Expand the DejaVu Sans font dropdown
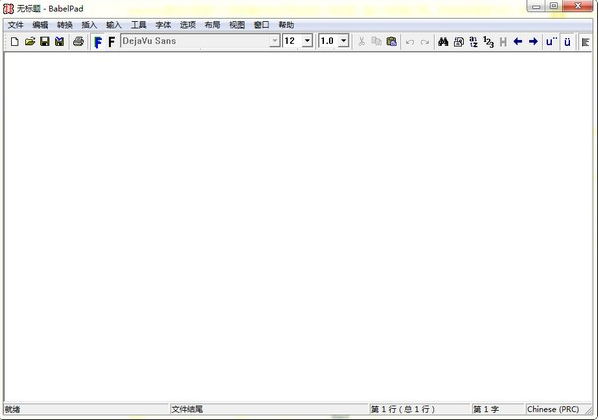599x420 pixels. click(274, 41)
